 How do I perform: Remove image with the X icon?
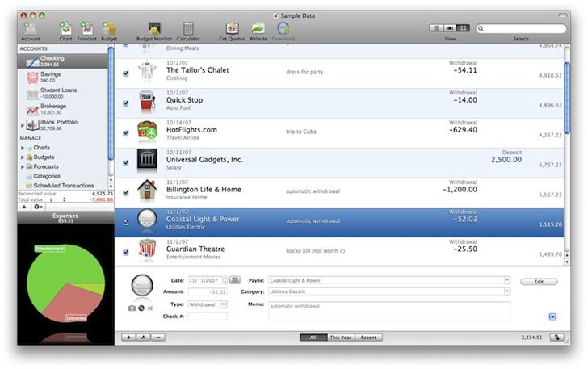pyautogui.click(x=150, y=308)
